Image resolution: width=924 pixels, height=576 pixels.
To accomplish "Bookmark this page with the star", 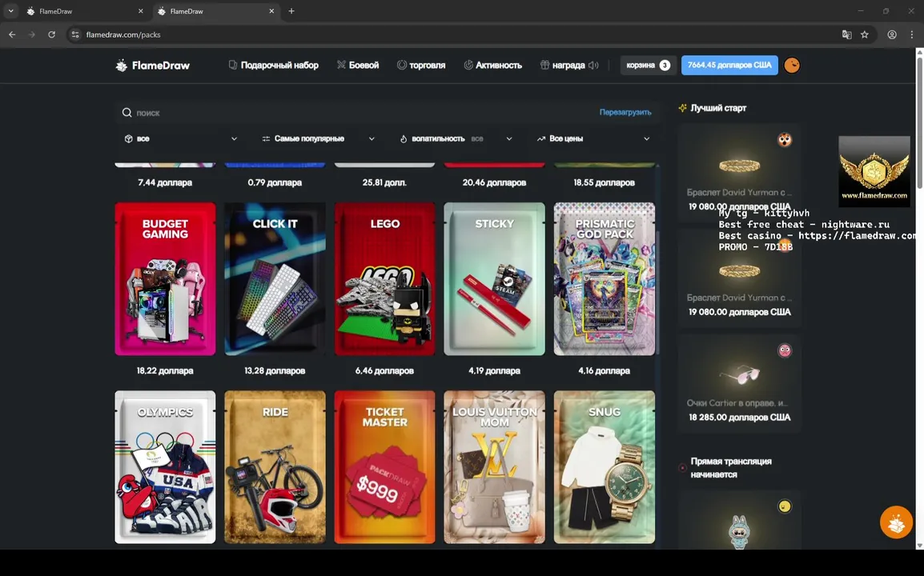I will click(865, 34).
